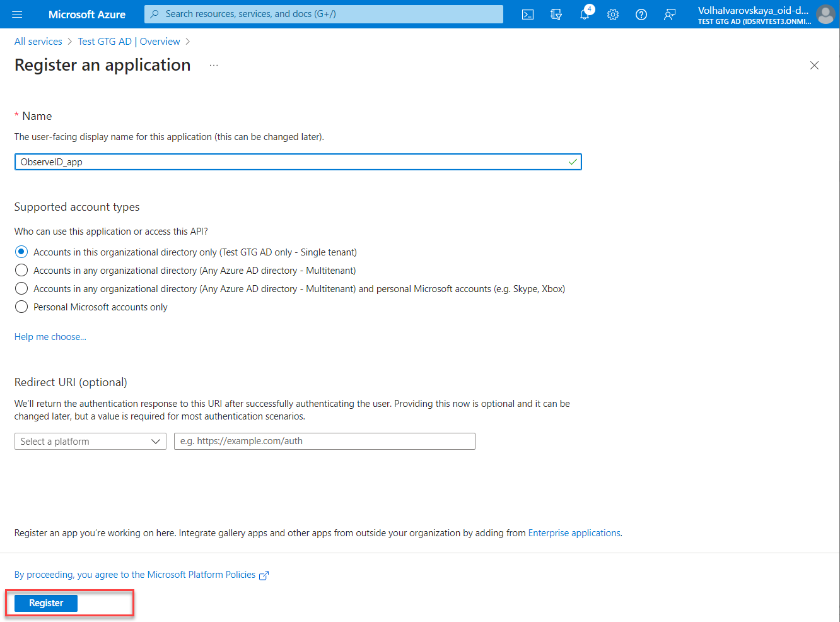840x622 pixels.
Task: Open the Help question mark icon
Action: pyautogui.click(x=641, y=15)
